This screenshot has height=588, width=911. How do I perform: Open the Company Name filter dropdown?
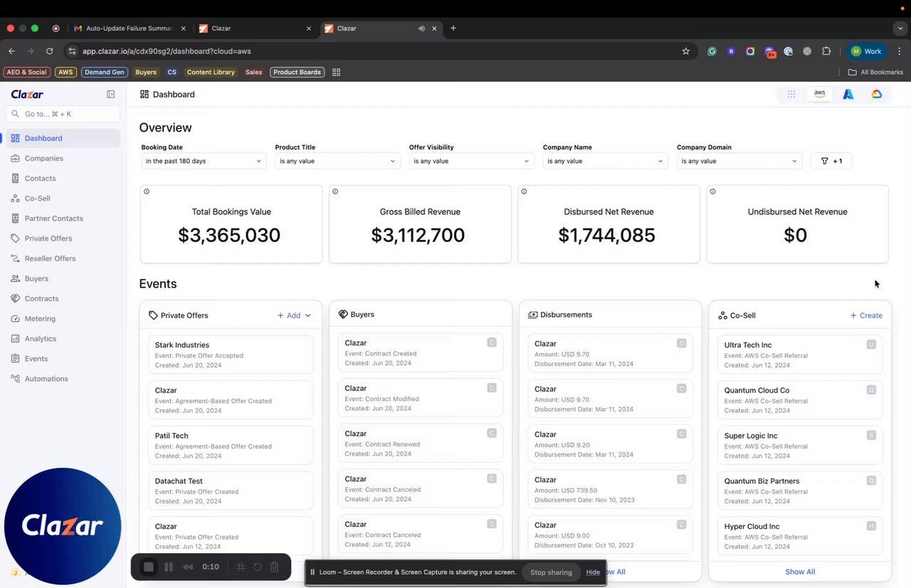(605, 161)
